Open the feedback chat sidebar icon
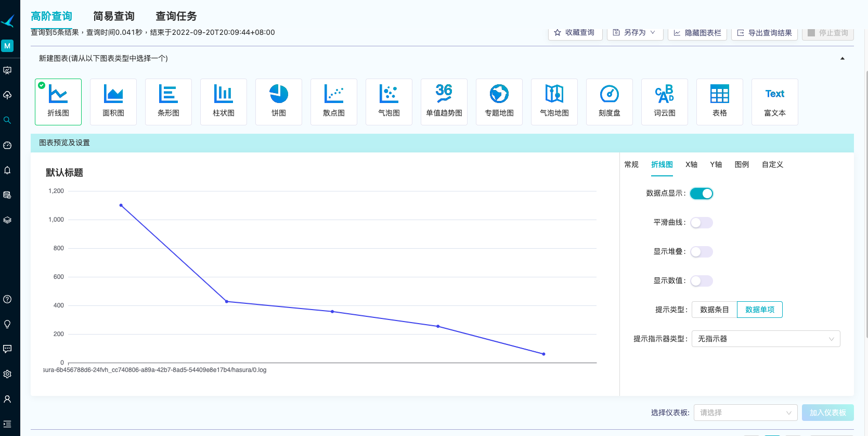Screen dimensions: 868x436 click(7, 349)
